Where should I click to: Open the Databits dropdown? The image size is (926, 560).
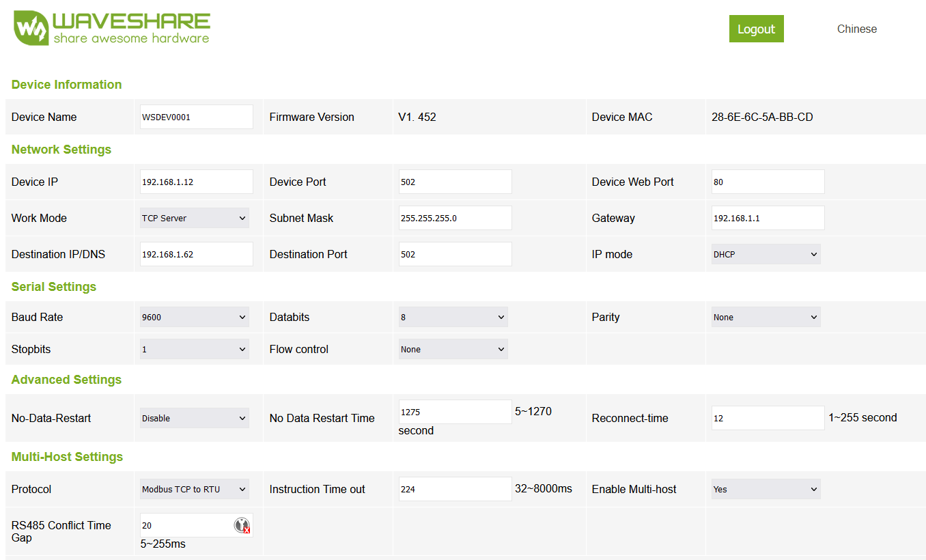click(453, 317)
